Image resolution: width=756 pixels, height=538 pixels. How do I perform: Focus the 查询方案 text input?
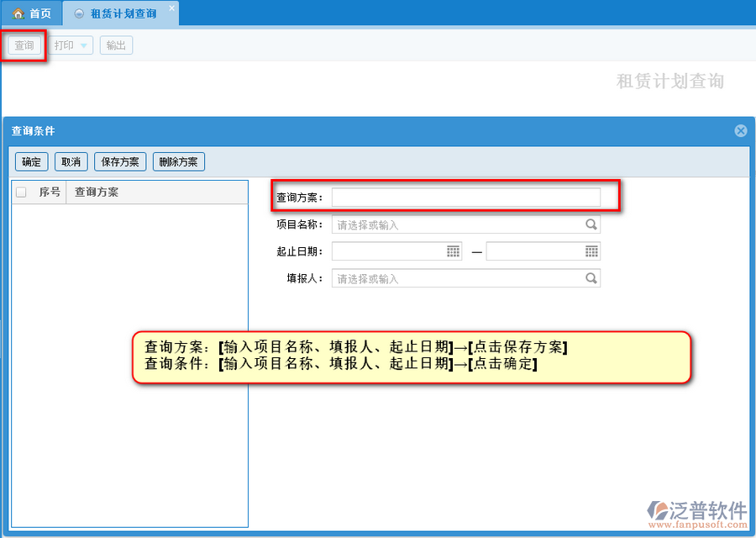coord(465,197)
